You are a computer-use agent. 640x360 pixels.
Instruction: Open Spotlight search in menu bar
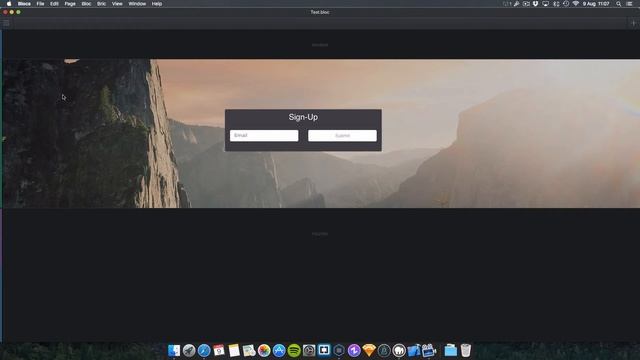619,4
